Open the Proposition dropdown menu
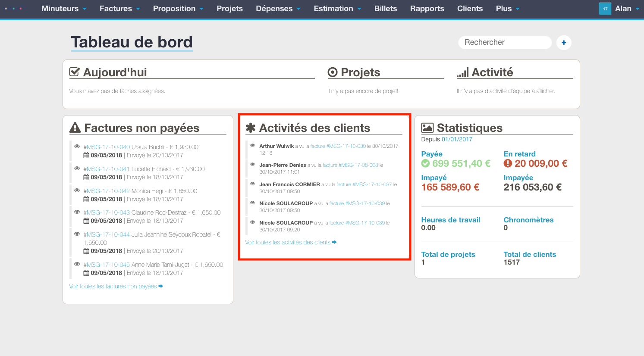The image size is (644, 356). (x=178, y=9)
